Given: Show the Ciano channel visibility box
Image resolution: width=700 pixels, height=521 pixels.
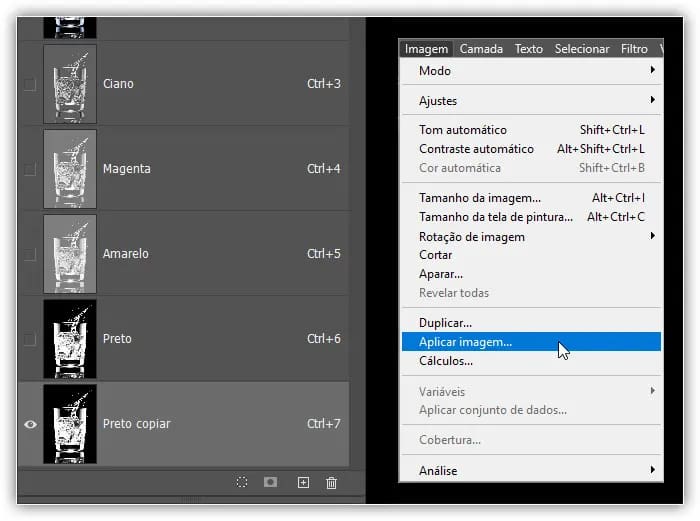Looking at the screenshot, I should [30, 84].
